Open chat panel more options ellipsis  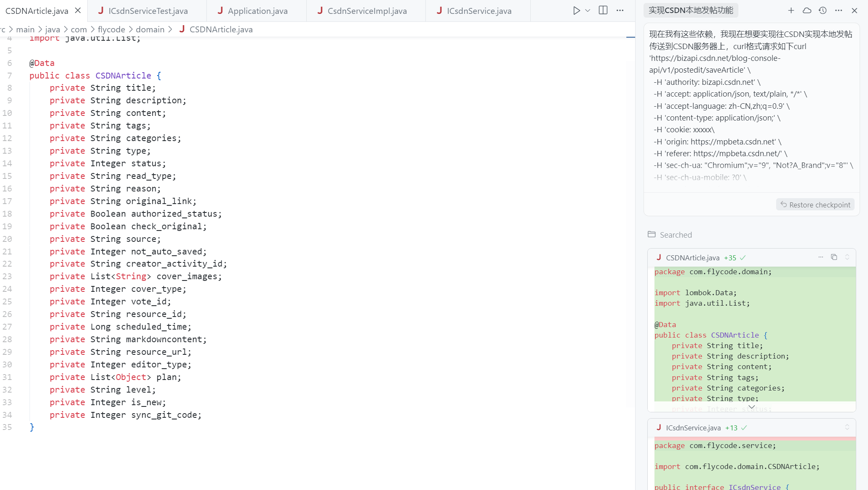click(839, 10)
